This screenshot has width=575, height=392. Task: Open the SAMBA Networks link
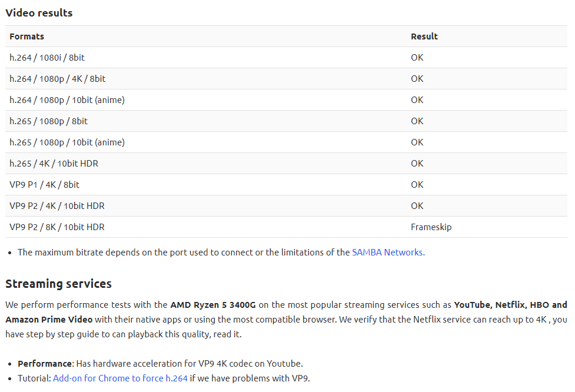point(388,253)
